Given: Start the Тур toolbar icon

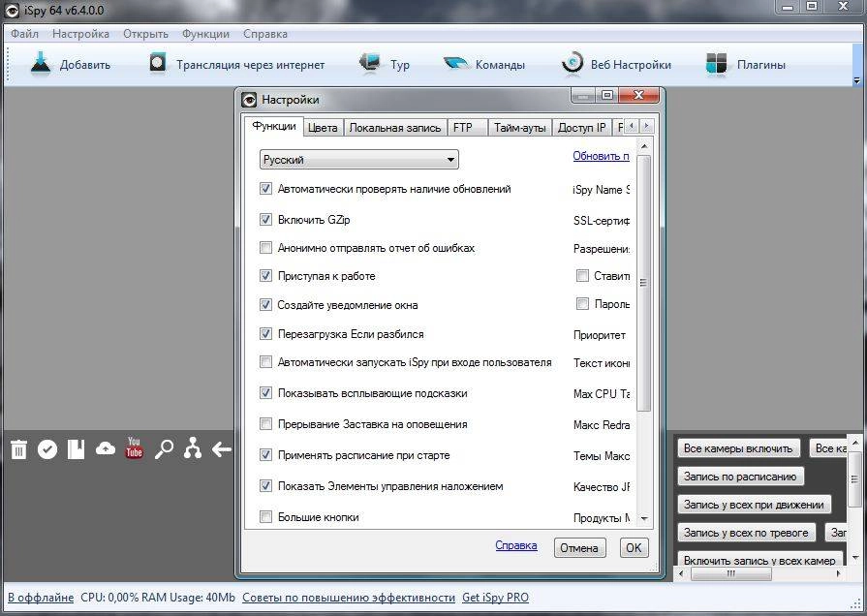Looking at the screenshot, I should pos(369,64).
